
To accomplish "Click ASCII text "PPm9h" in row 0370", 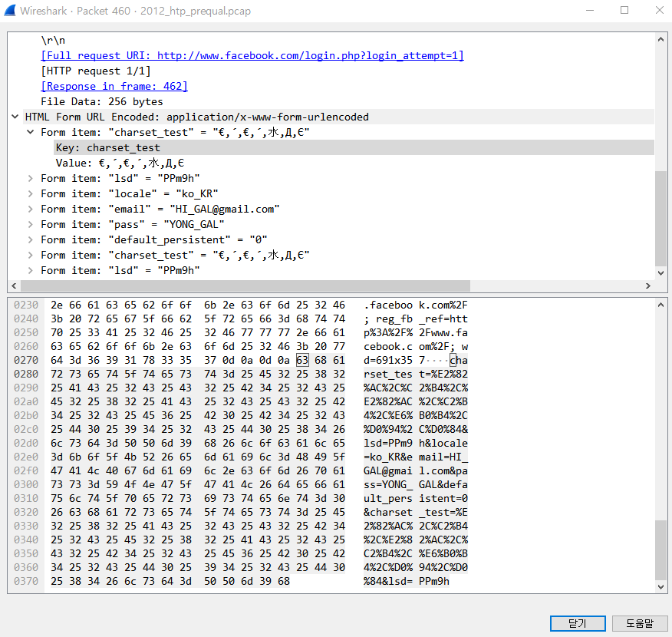I will click(433, 581).
